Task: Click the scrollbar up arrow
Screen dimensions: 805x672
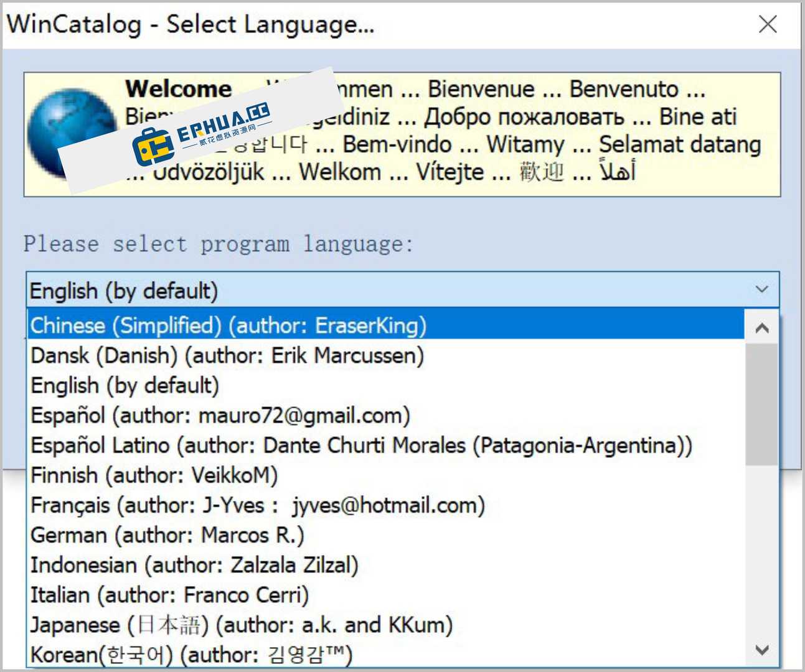Action: pyautogui.click(x=762, y=327)
